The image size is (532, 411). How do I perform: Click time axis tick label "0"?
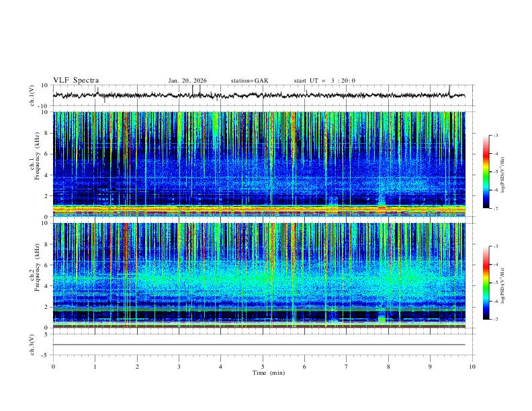pos(53,367)
